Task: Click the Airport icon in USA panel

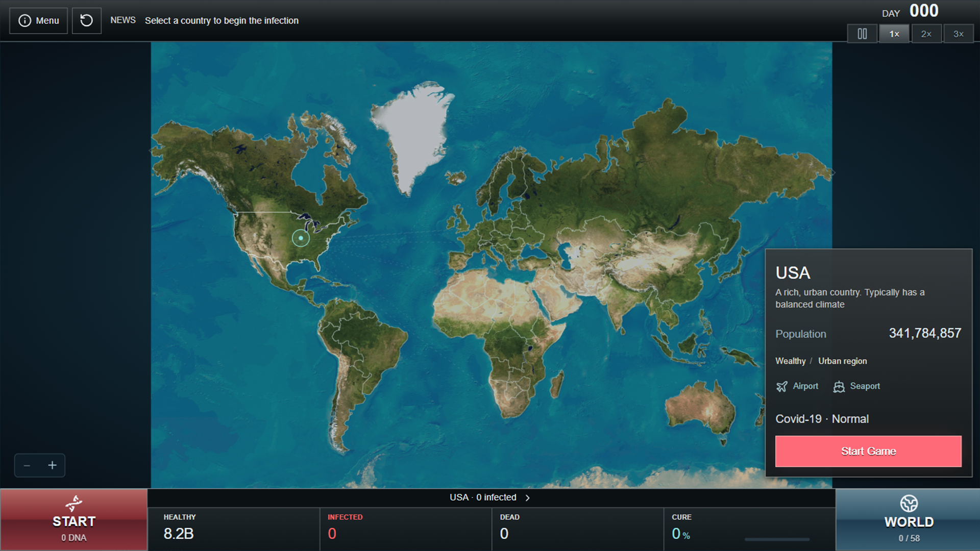Action: click(x=781, y=386)
